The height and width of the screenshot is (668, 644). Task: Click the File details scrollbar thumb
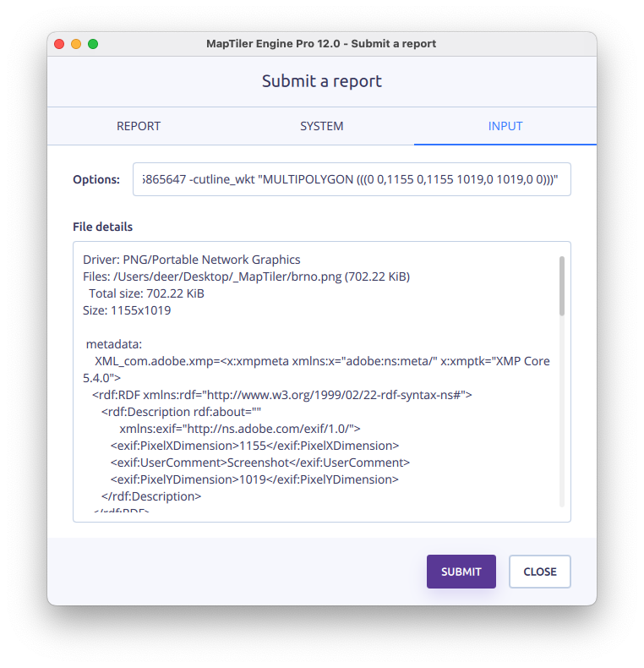point(562,285)
